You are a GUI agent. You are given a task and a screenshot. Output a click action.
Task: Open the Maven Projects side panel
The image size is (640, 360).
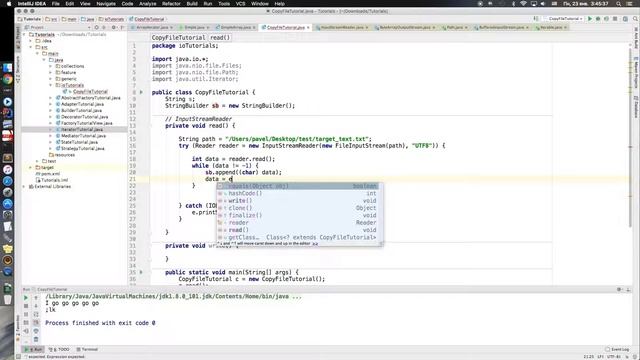tap(636, 72)
